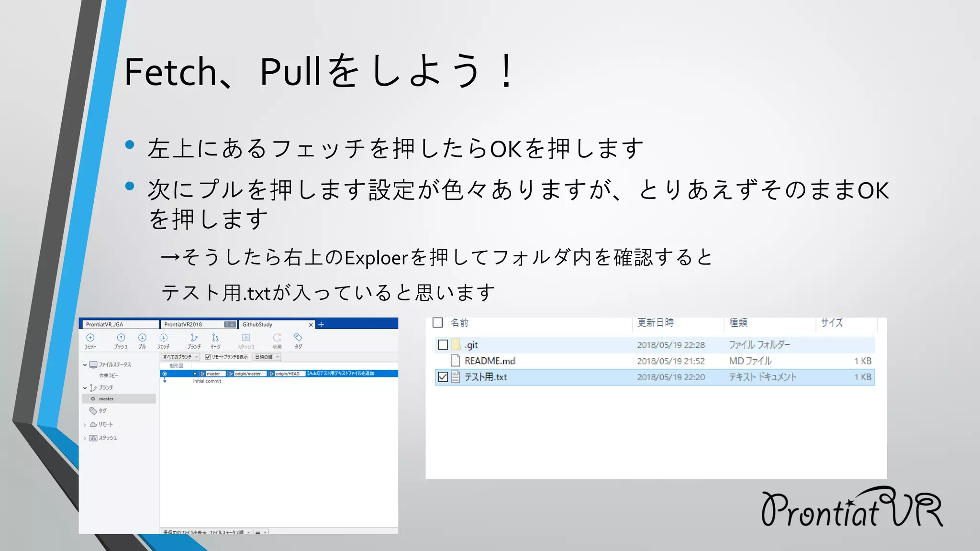Select the .git folder name
This screenshot has width=980, height=551.
(x=471, y=345)
